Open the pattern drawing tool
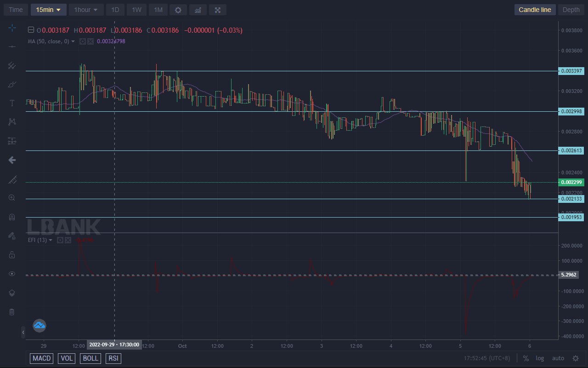588x368 pixels. [12, 122]
